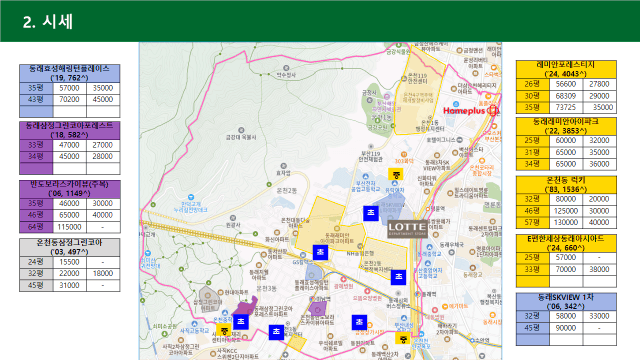The image size is (640, 360).
Task: Click the red Homeplus logo on map
Action: 471,110
